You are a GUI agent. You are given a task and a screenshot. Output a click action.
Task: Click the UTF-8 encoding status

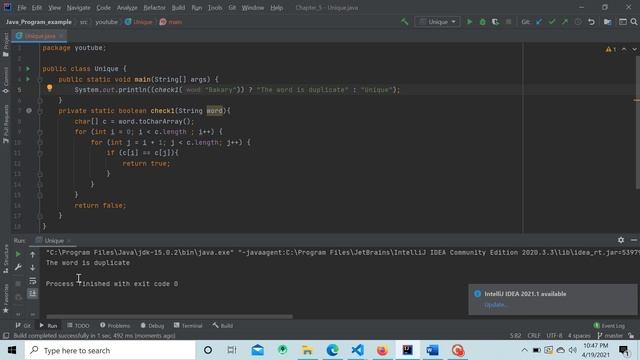[x=554, y=336]
